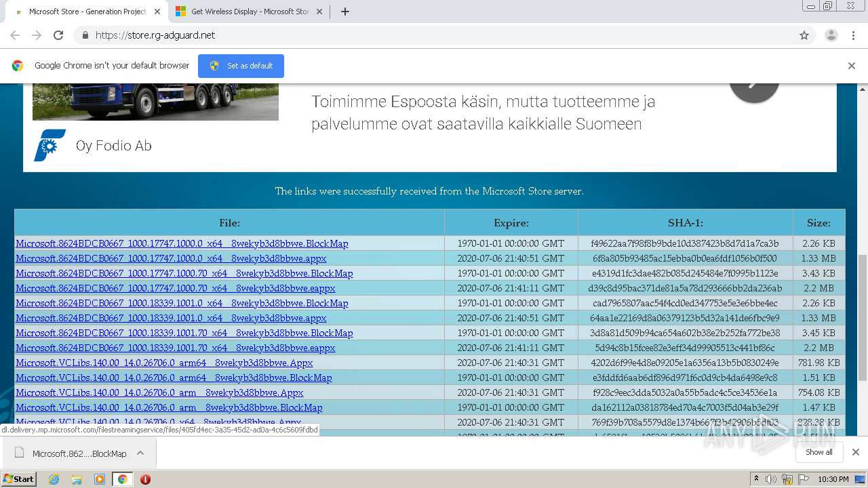The height and width of the screenshot is (488, 868).
Task: Download 17747.1000.0_x64 appx file link
Action: tap(171, 258)
